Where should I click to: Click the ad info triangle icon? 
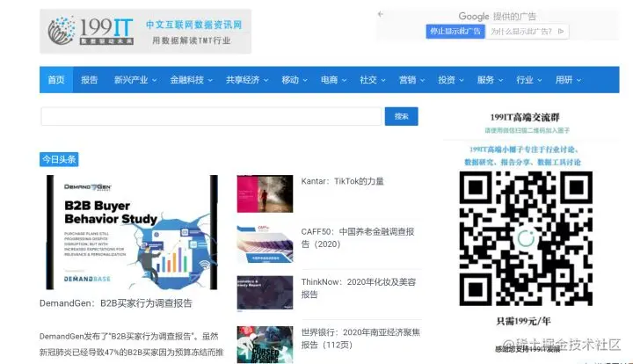[561, 31]
